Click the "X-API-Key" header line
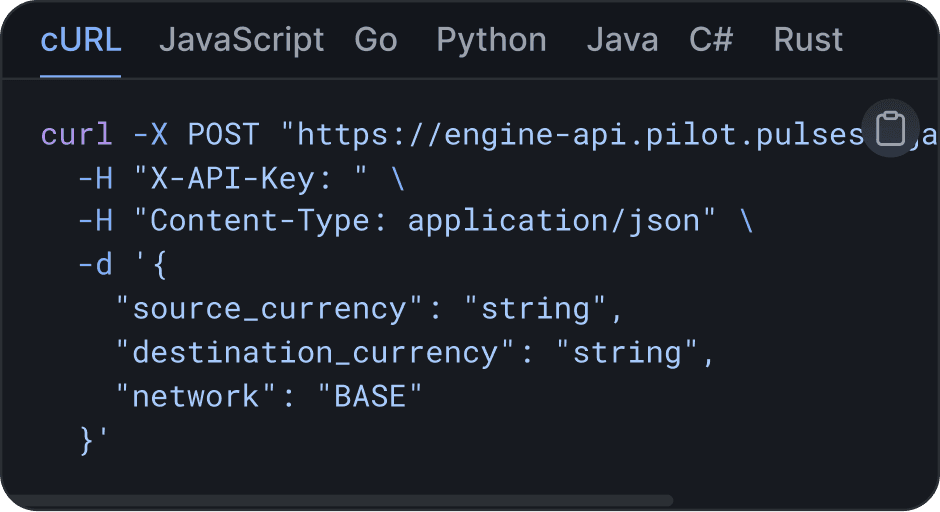 242,178
